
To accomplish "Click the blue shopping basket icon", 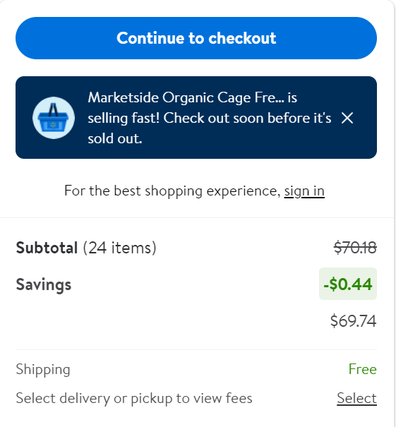I will (x=53, y=118).
